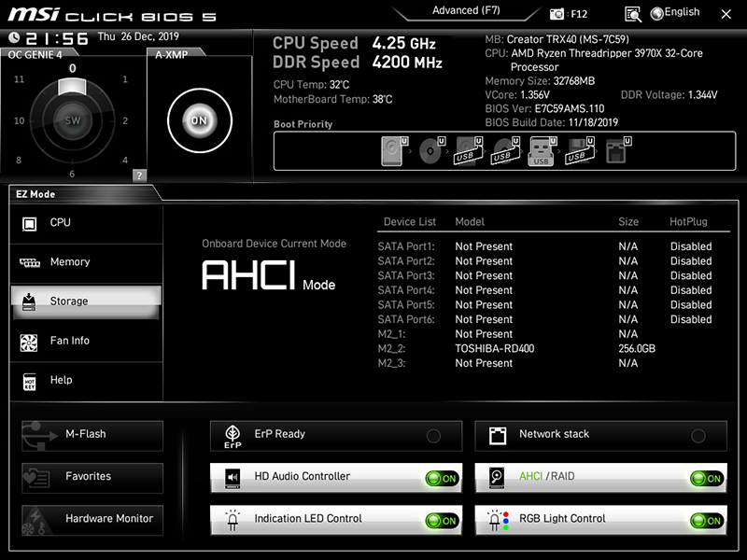
Task: Click the OC Genie 4 SW knob
Action: click(73, 120)
